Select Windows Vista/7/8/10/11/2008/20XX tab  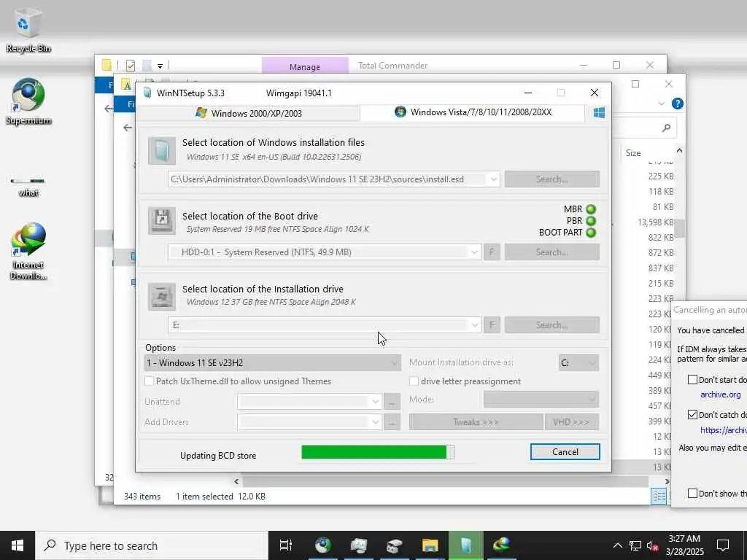point(473,112)
